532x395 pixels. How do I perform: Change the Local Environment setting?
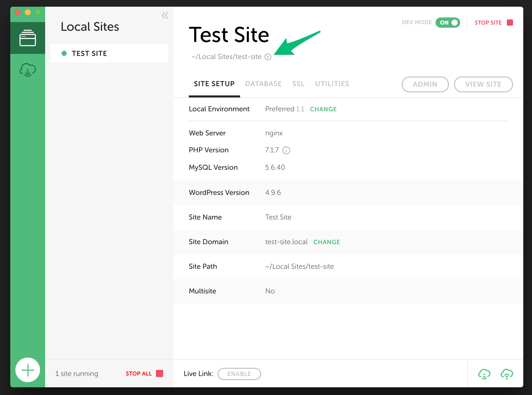click(x=323, y=109)
